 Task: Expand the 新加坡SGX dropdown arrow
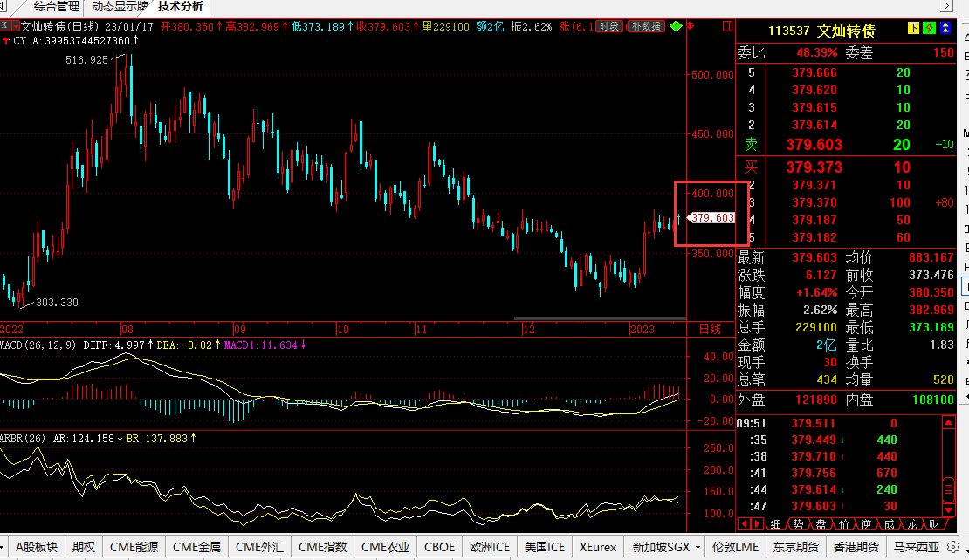pos(697,548)
